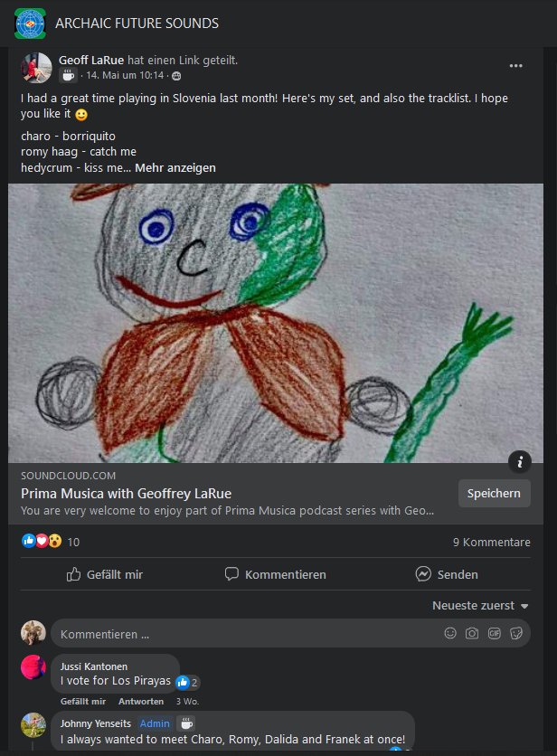Like Jussi Kantonen's comment
The image size is (557, 756).
(83, 702)
